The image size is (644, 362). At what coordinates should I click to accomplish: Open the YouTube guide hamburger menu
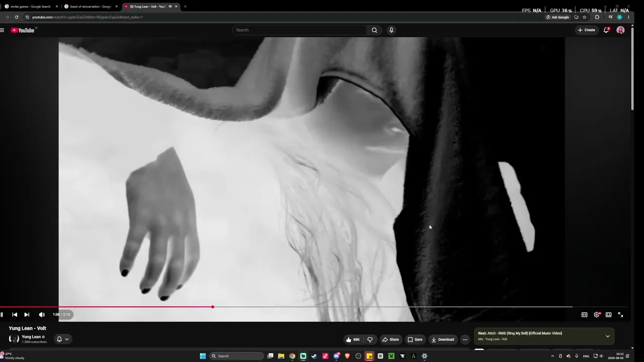click(2, 30)
